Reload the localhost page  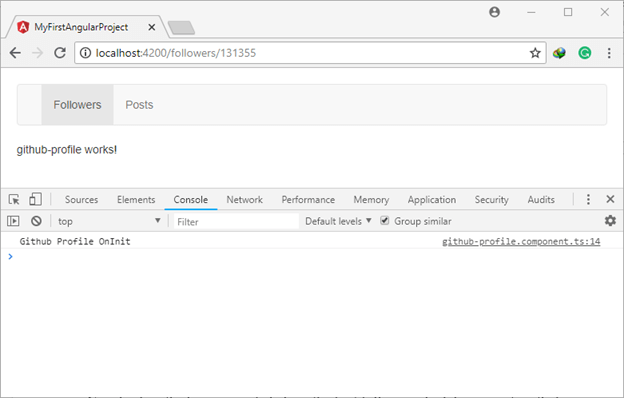pyautogui.click(x=60, y=53)
